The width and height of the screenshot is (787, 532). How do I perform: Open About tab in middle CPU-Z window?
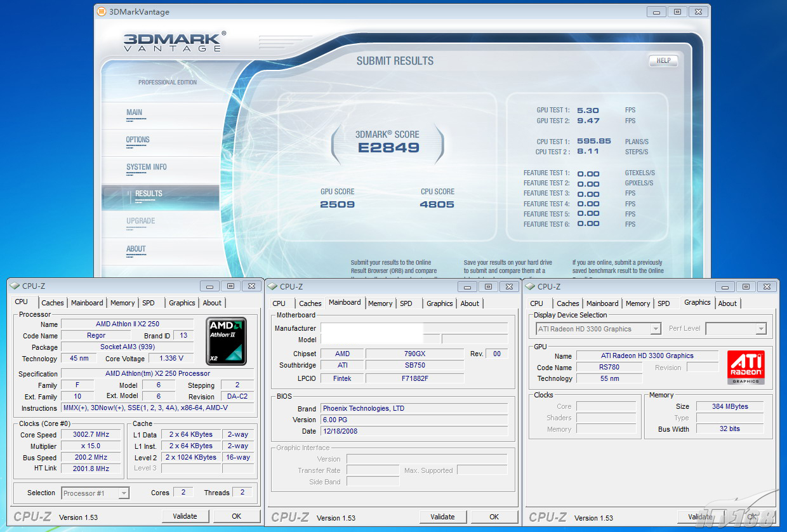point(470,303)
